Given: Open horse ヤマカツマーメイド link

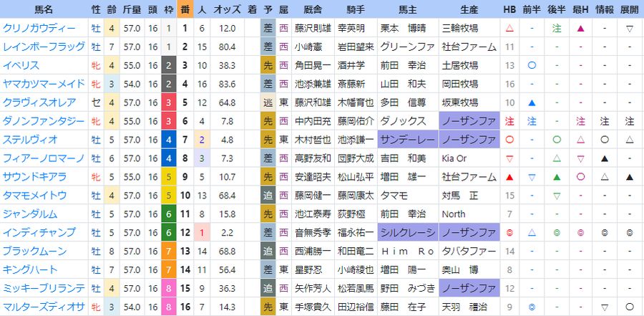Looking at the screenshot, I should coord(44,84).
